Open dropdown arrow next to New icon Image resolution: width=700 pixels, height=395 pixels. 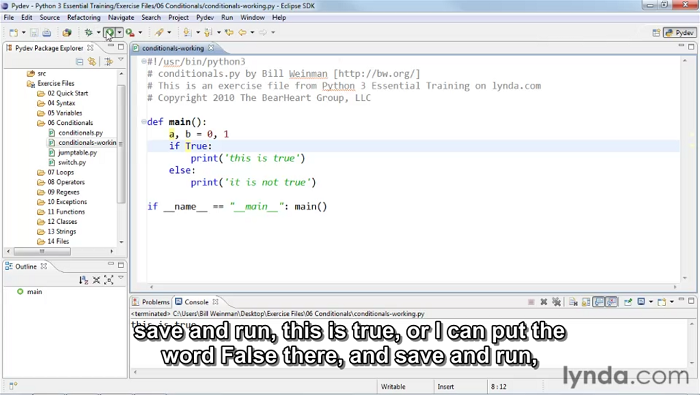[x=24, y=33]
